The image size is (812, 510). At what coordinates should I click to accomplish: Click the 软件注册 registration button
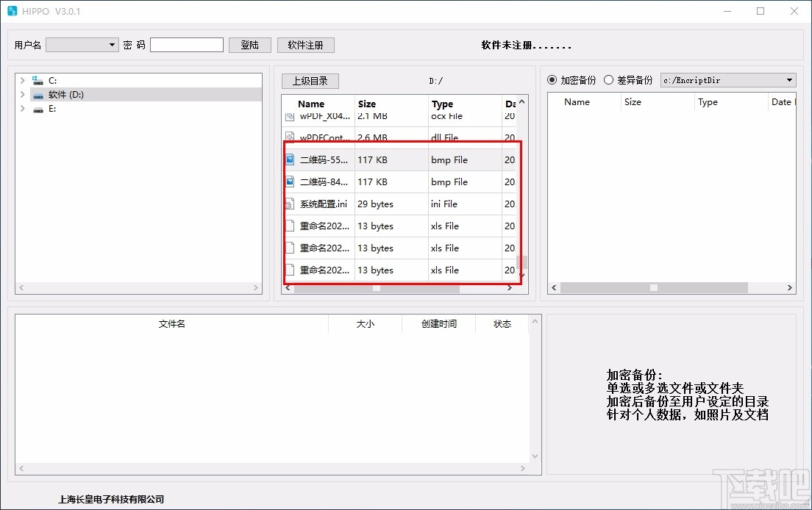click(305, 44)
